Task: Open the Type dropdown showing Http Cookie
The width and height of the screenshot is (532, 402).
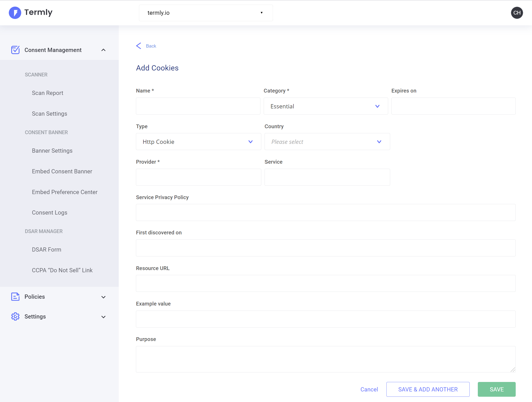Action: 198,142
